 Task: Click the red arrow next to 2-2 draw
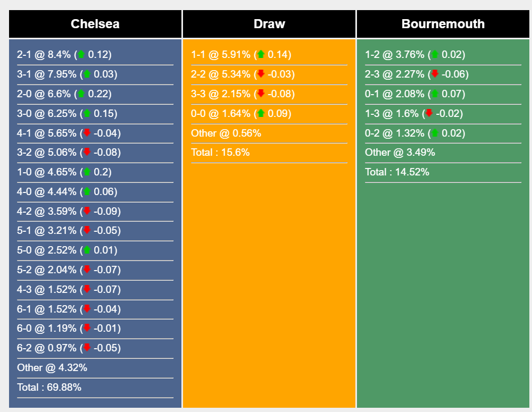coord(261,74)
